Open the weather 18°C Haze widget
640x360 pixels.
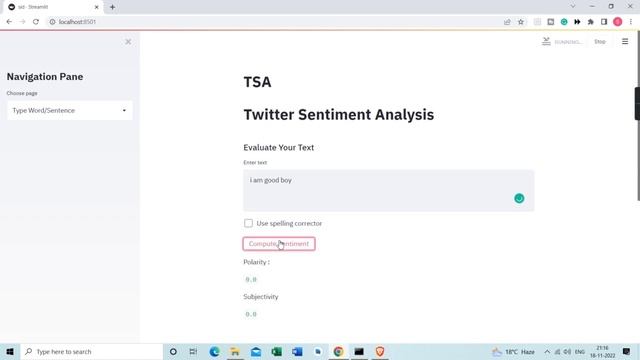coord(513,351)
